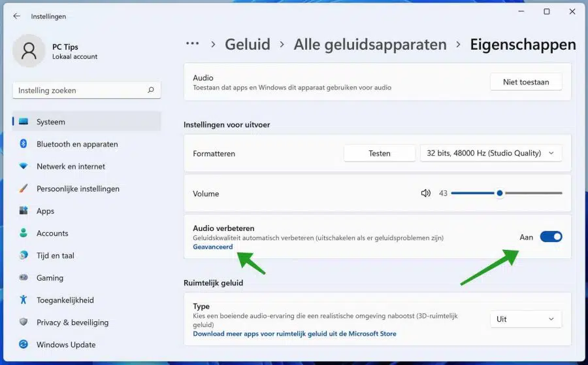588x365 pixels.
Task: Minimize the Instellingen window
Action: pyautogui.click(x=521, y=12)
